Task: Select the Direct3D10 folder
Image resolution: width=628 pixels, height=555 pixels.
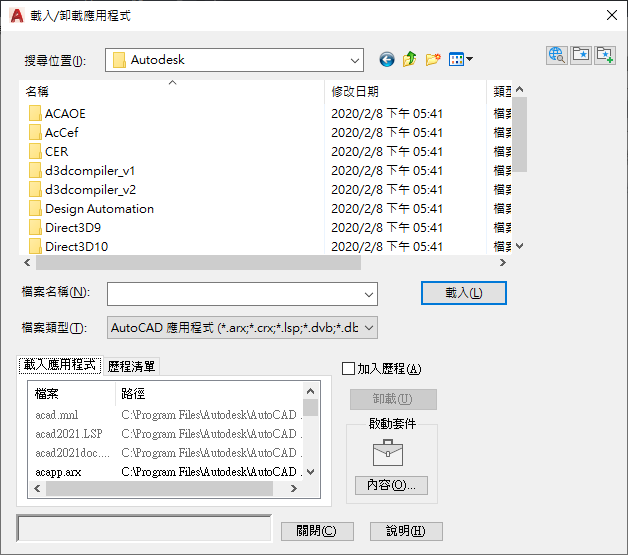Action: [x=68, y=246]
